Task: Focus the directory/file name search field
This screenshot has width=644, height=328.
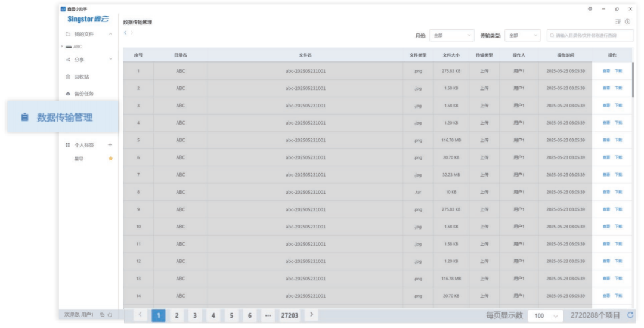Action: (x=590, y=35)
